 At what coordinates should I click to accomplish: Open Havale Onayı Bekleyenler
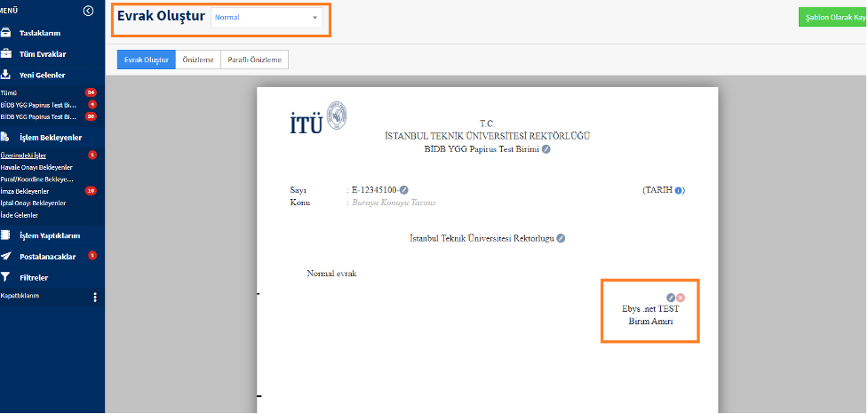36,167
